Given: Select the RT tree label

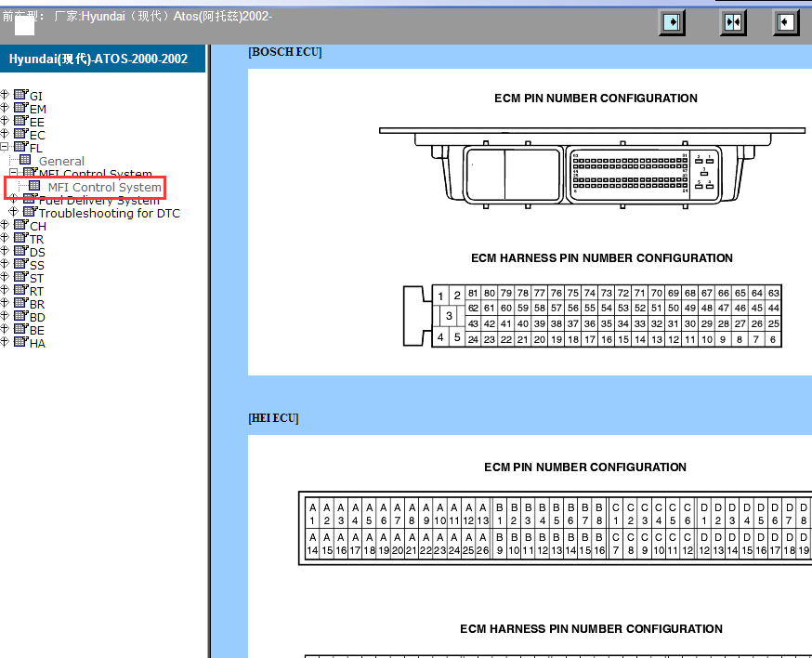Looking at the screenshot, I should pos(37,291).
